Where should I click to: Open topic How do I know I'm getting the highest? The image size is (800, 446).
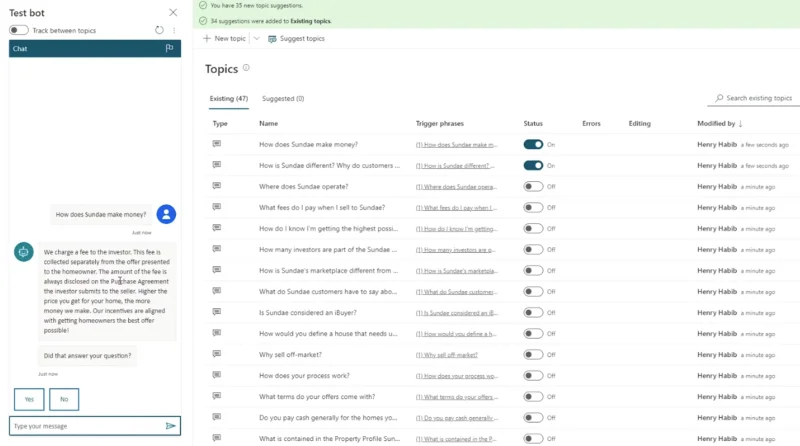point(329,229)
